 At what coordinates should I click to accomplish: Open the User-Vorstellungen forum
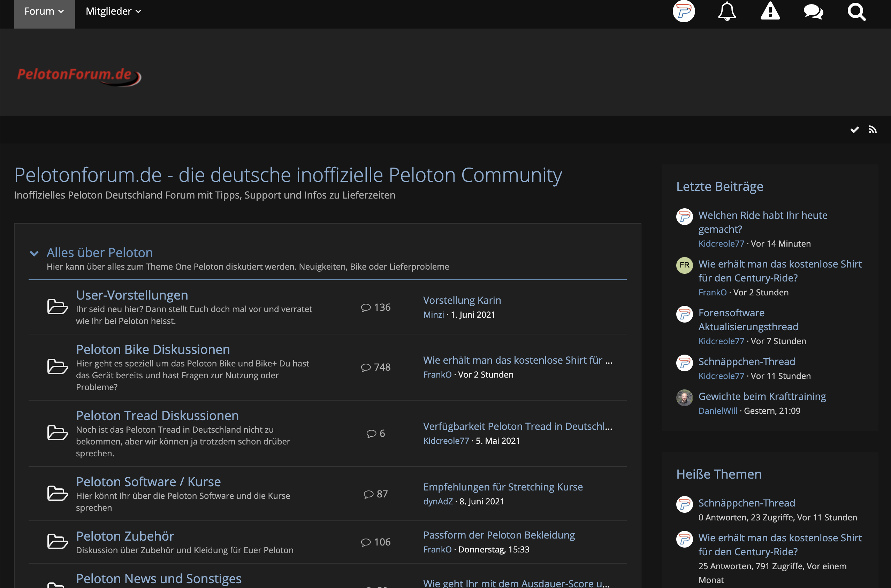[132, 295]
